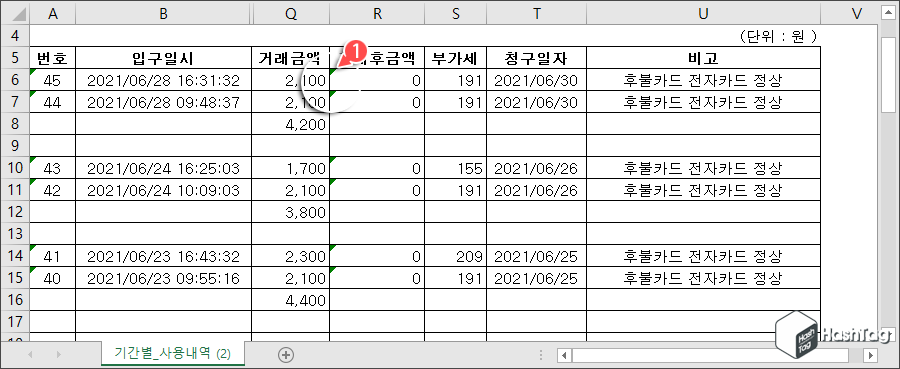900x369 pixels.
Task: Click the 입구일시 header cell
Action: pos(164,57)
